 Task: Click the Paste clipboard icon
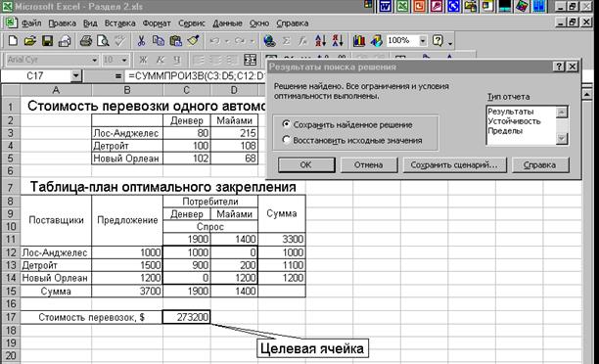pos(175,41)
